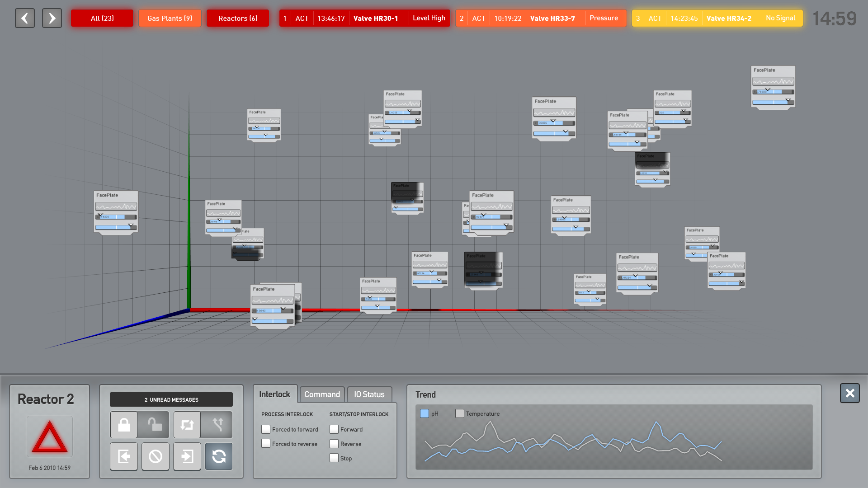Select the loop arrows mode icon
868x488 pixels.
(187, 425)
